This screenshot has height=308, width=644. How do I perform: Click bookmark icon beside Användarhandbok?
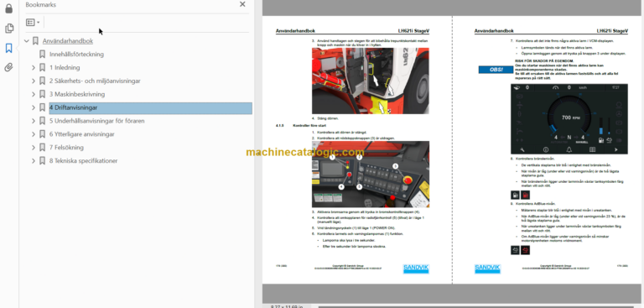(36, 41)
